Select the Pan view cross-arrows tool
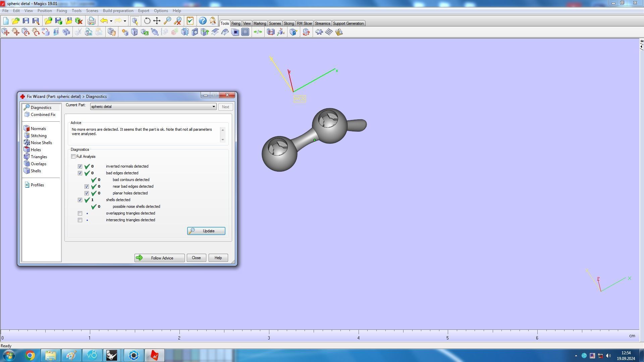Viewport: 644px width, 362px height. click(157, 21)
